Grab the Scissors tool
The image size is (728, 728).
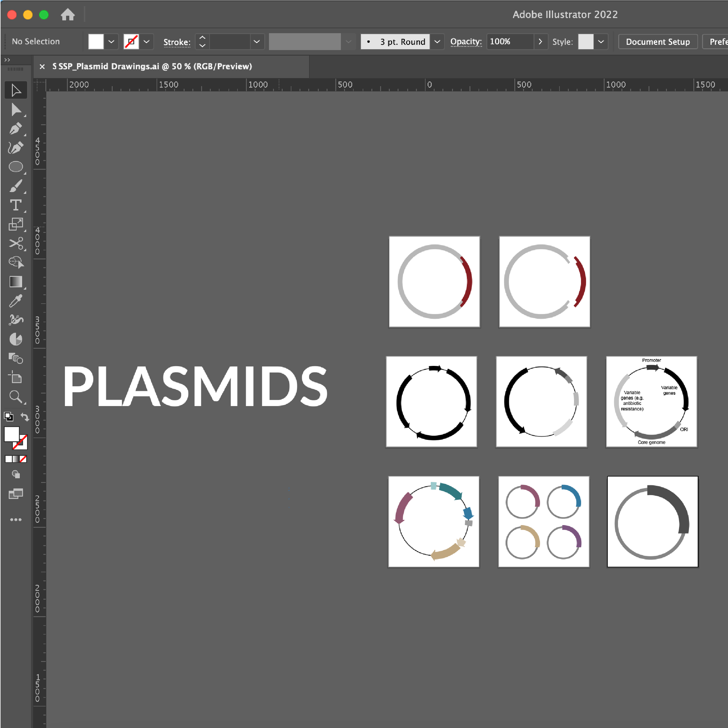click(x=16, y=244)
